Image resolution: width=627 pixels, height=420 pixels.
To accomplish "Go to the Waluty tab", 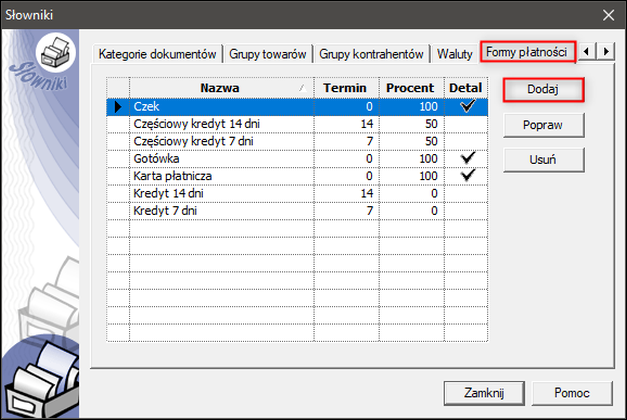I will click(x=455, y=54).
